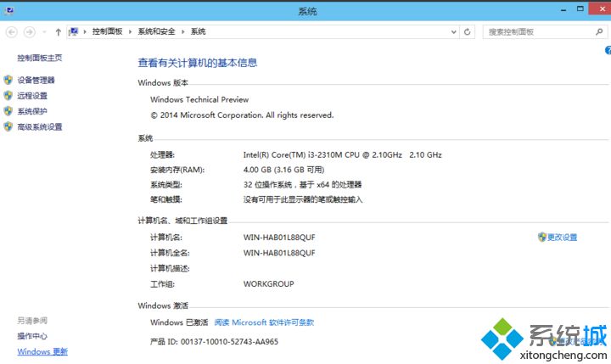
Task: Click RAM value 4.00 GB
Action: point(283,170)
